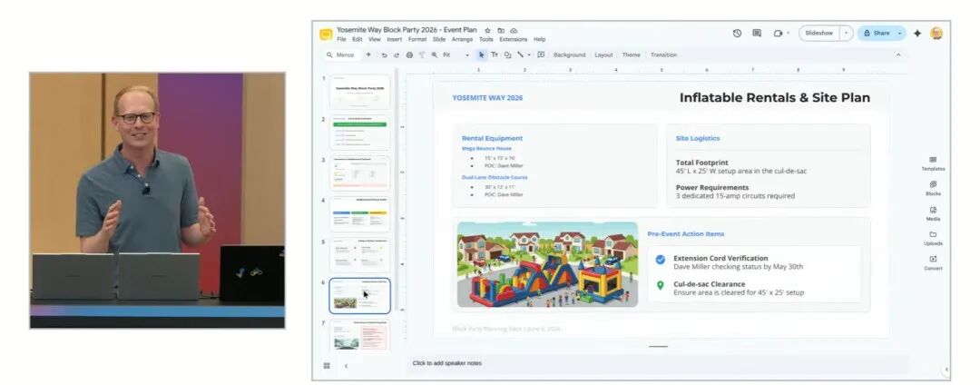This screenshot has height=385, width=980.
Task: Open Gemini sparkle icon beside Share
Action: click(x=917, y=33)
